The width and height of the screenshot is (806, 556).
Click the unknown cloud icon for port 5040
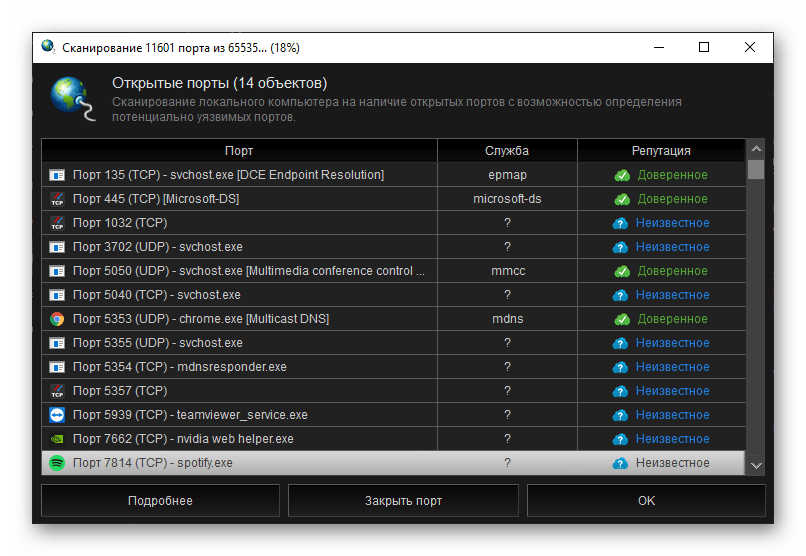tap(620, 295)
